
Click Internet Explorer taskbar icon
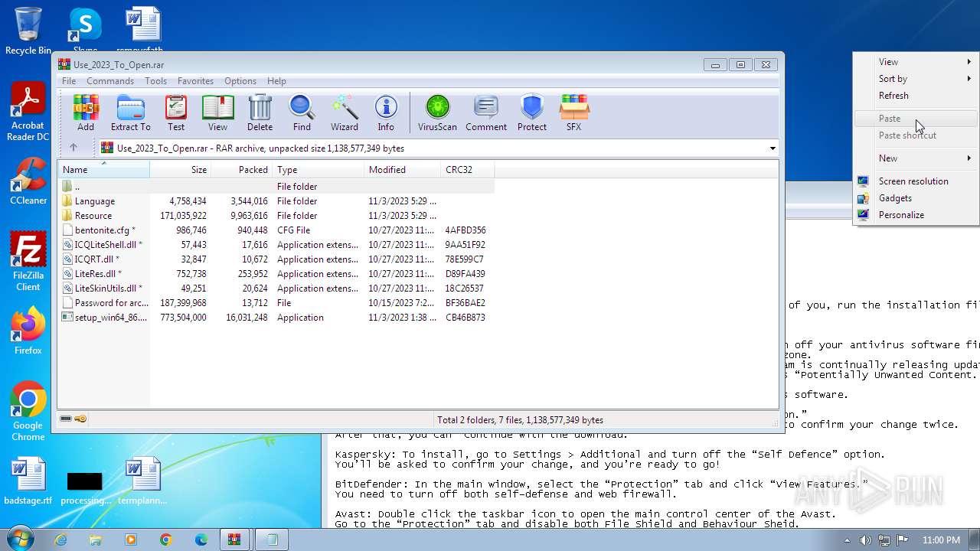click(x=60, y=540)
